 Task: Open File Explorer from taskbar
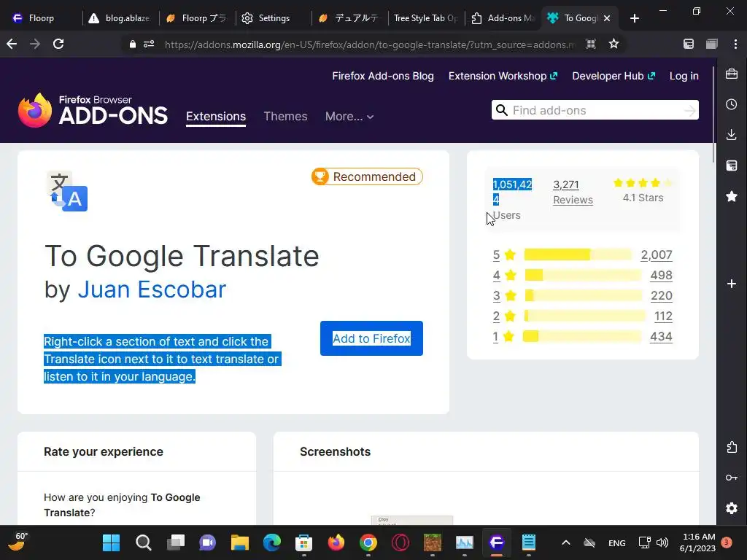[239, 542]
